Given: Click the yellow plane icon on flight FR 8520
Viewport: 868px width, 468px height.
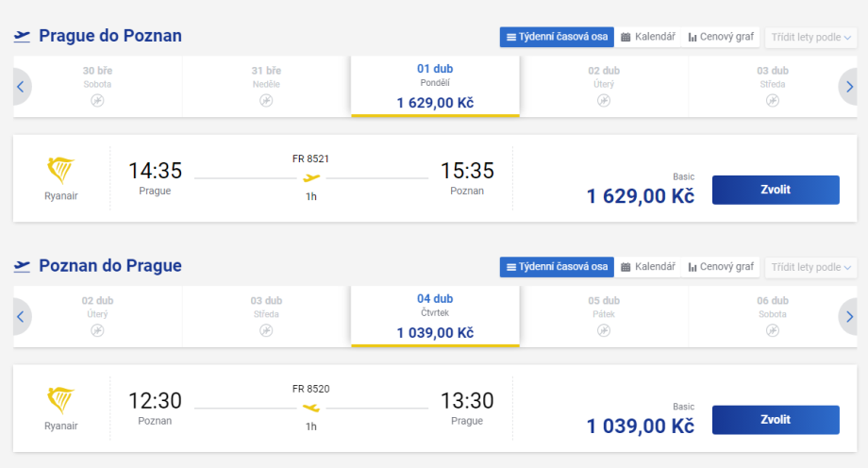Looking at the screenshot, I should [311, 408].
